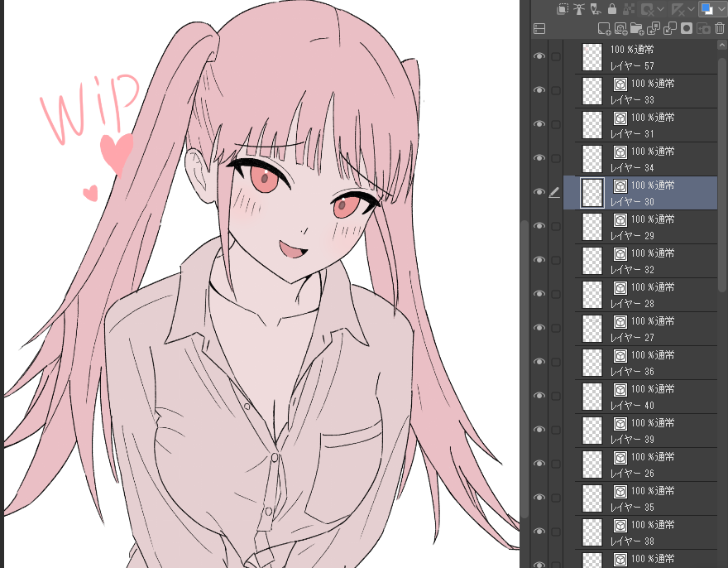Image resolution: width=728 pixels, height=568 pixels.
Task: Open the ruler range dropdown arrow
Action: pos(691,9)
